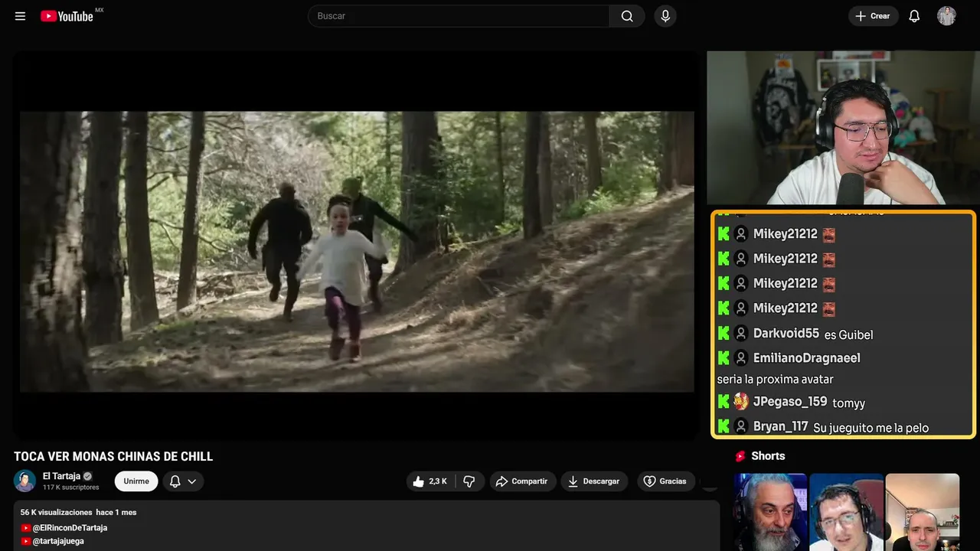Click the search magnifier button

(x=627, y=16)
